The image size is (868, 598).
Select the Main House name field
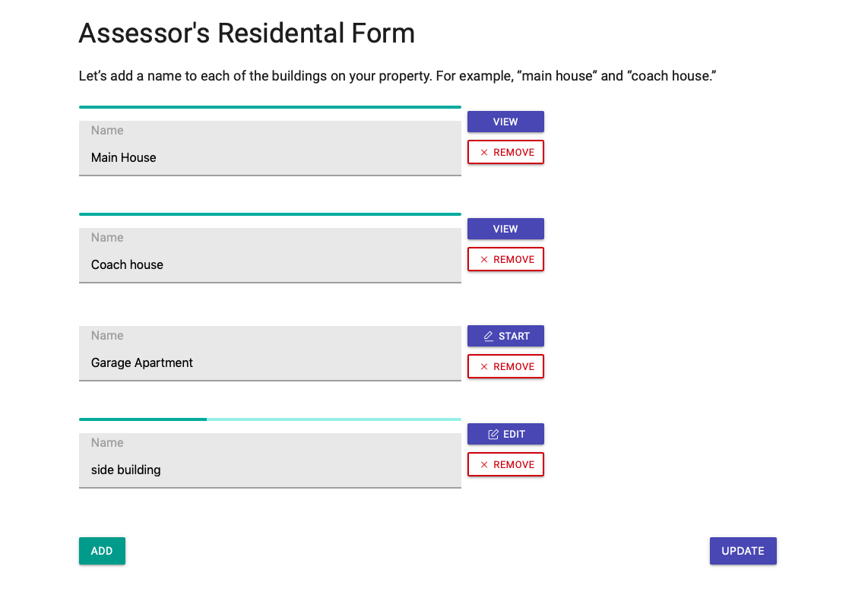(x=270, y=148)
